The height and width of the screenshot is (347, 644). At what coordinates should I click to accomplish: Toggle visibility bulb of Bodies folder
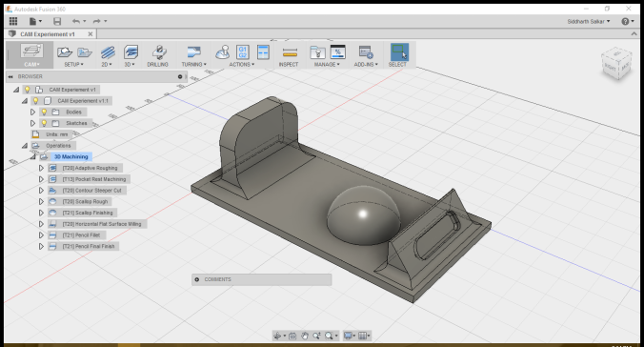coord(44,112)
